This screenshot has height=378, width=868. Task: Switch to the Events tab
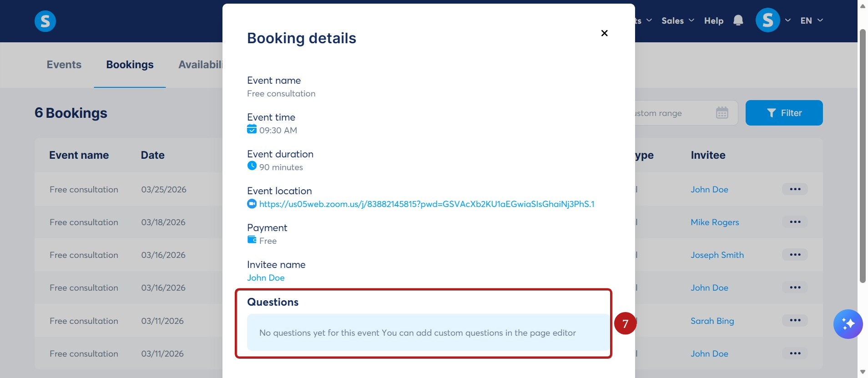pyautogui.click(x=64, y=65)
